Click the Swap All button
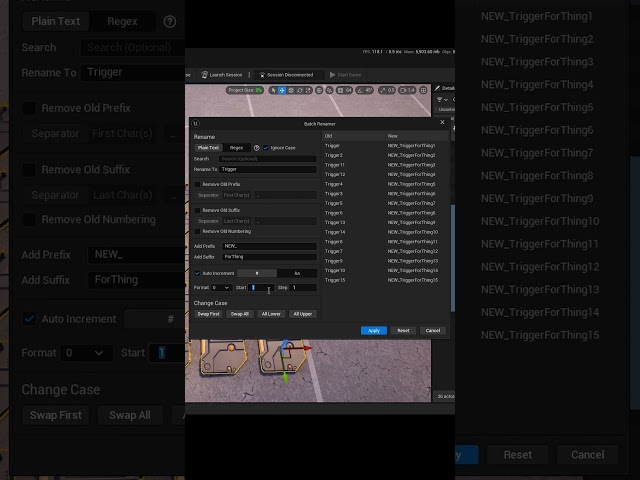The height and width of the screenshot is (480, 640). click(x=240, y=314)
